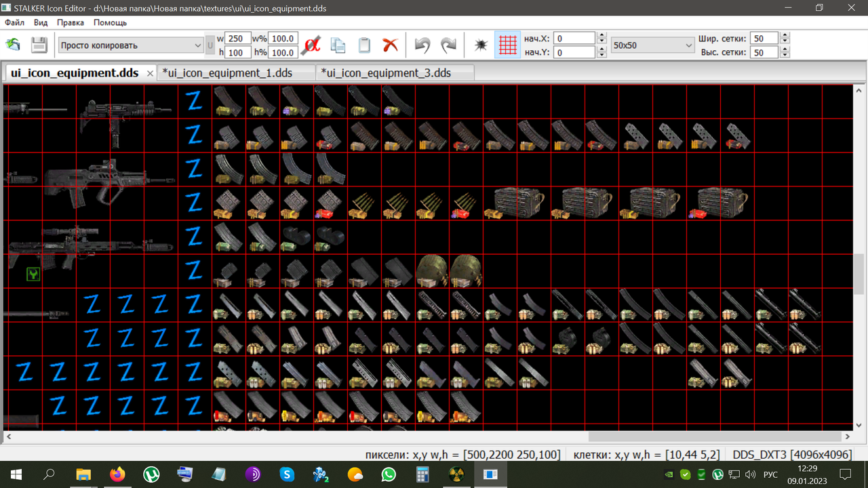The height and width of the screenshot is (488, 868).
Task: Click the нач.Y input field
Action: tap(575, 52)
